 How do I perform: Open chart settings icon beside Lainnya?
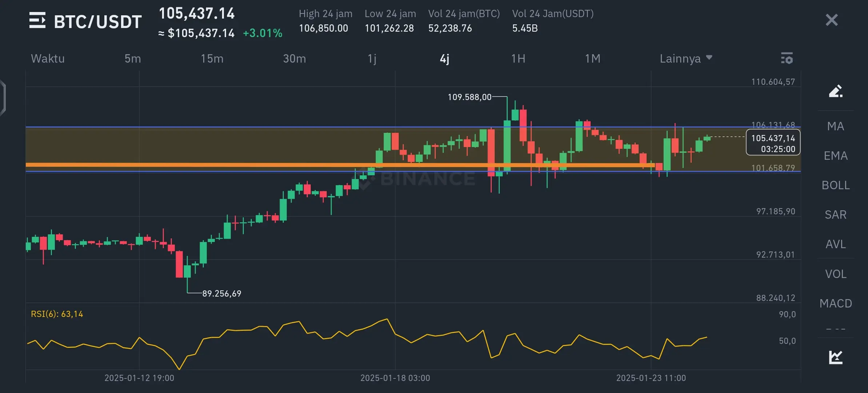787,58
